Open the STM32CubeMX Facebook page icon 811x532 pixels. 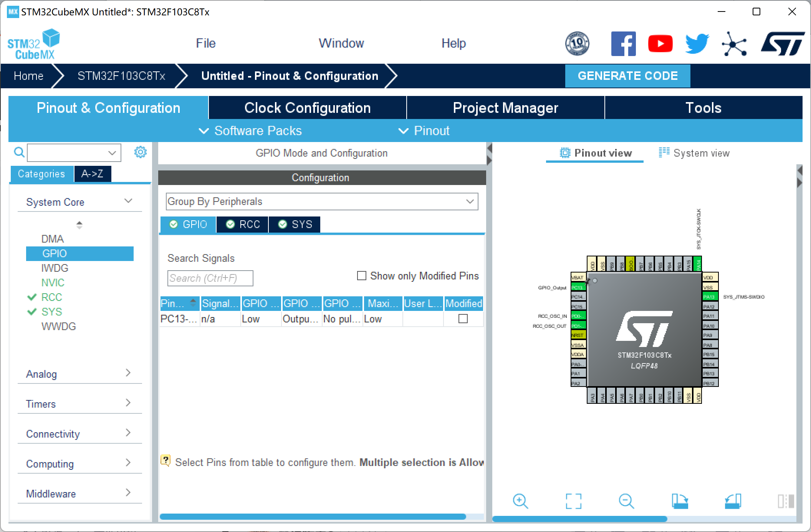[x=623, y=43]
